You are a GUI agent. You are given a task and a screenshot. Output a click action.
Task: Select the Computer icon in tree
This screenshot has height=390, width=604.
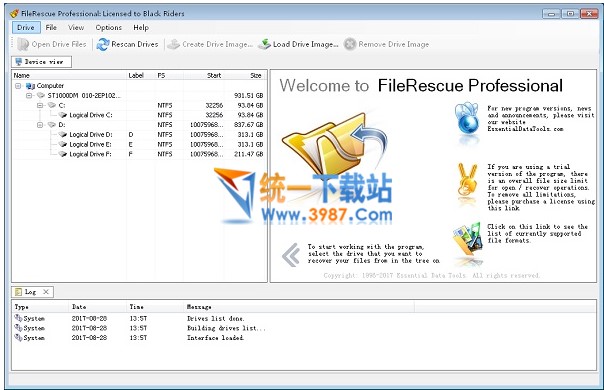tap(30, 86)
